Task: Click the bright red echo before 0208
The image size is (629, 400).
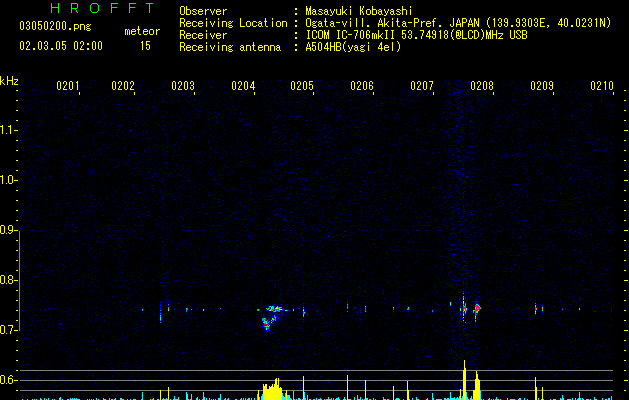Action: (x=477, y=309)
